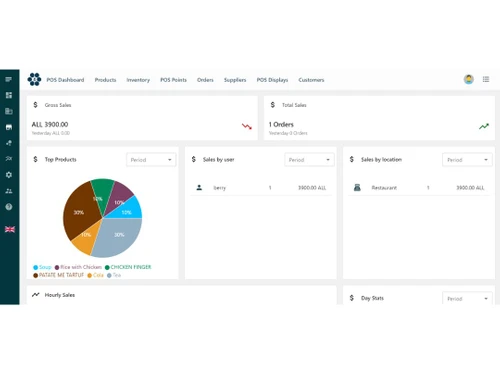Change language via the UK flag icon
Image resolution: width=500 pixels, height=375 pixels.
(10, 229)
